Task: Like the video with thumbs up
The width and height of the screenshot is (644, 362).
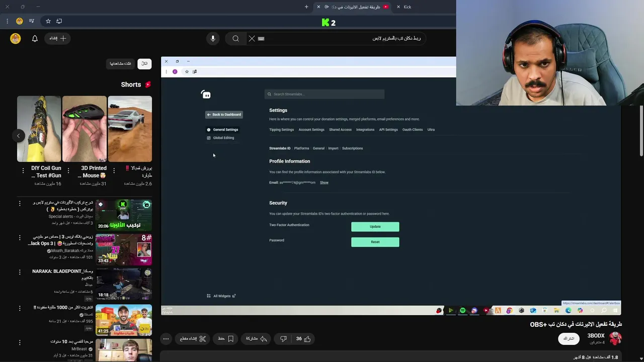Action: pyautogui.click(x=303, y=339)
